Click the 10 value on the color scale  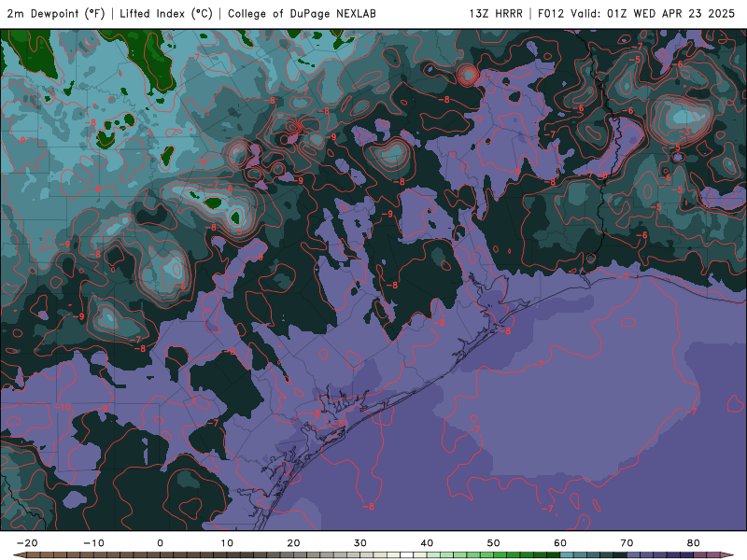click(227, 543)
